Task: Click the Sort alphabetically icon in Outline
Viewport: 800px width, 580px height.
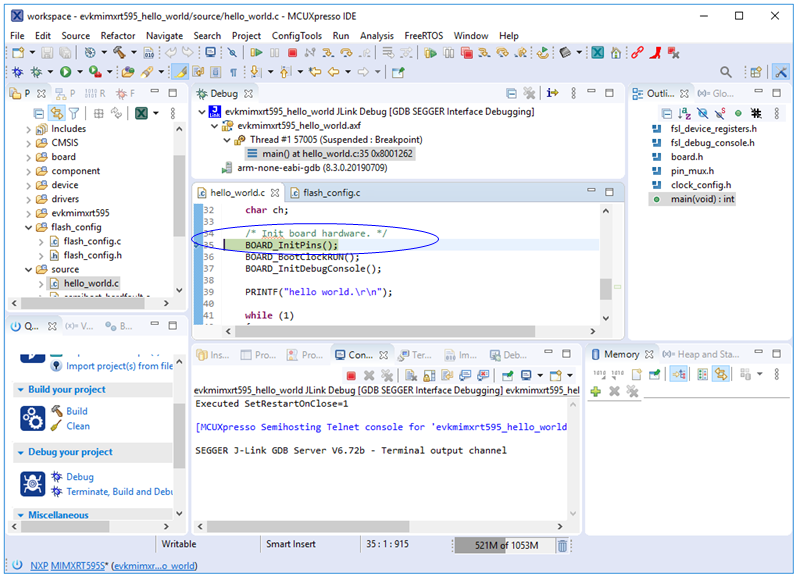Action: 684,113
